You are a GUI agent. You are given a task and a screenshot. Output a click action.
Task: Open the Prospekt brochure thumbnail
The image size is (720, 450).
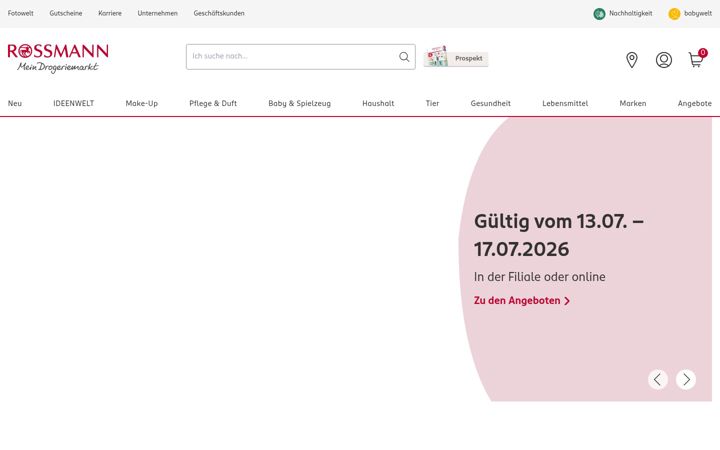point(436,56)
